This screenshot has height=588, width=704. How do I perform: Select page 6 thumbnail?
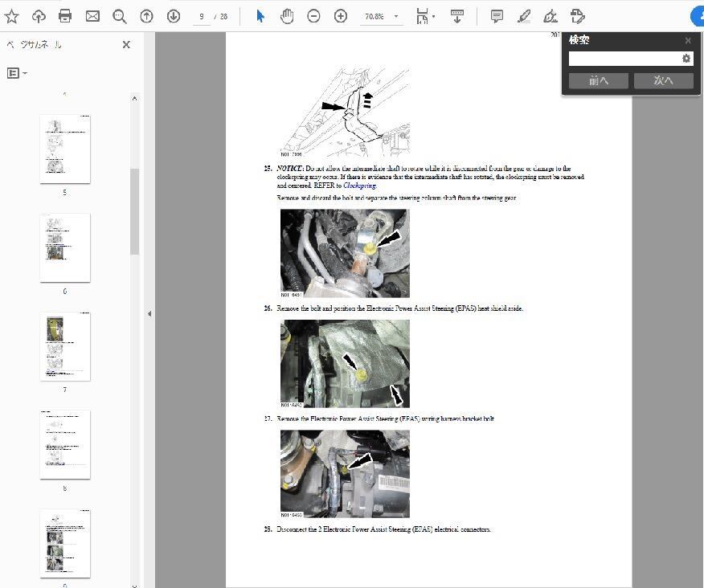point(65,247)
